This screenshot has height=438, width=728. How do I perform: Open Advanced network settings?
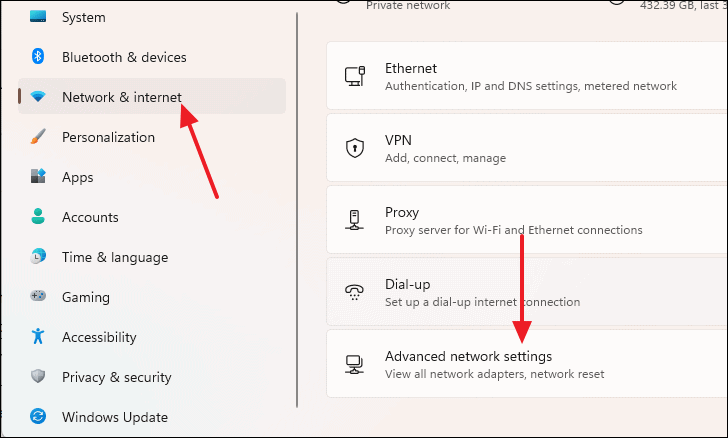point(527,364)
